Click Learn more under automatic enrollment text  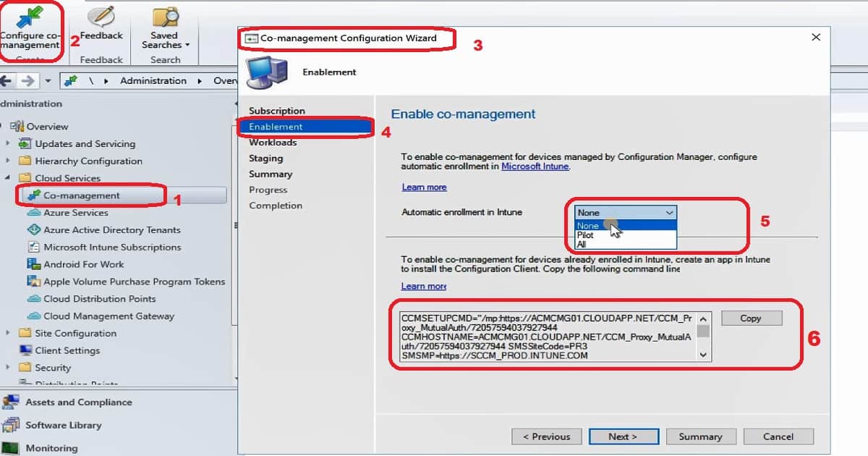424,187
